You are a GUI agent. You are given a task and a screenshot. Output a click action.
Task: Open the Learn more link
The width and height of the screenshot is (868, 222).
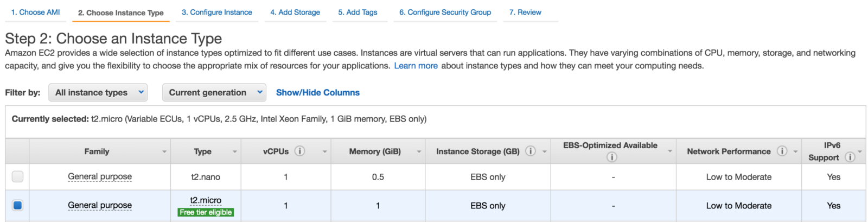[x=416, y=66]
